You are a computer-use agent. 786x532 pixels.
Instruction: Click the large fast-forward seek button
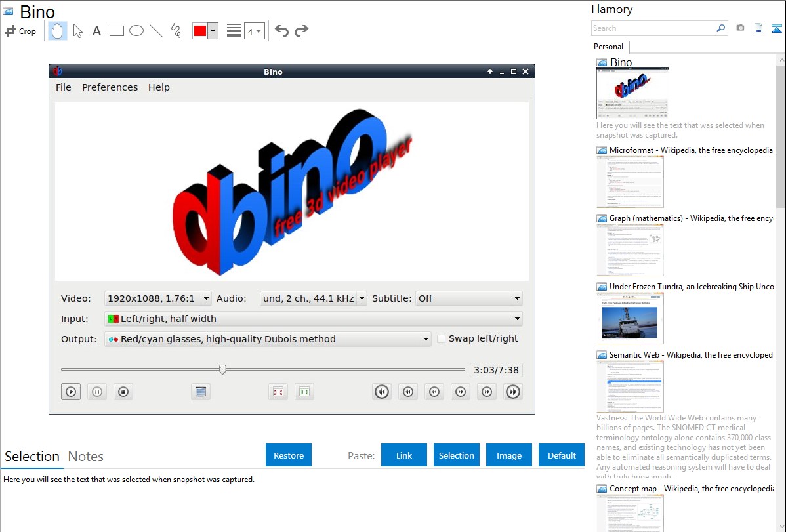[x=513, y=392]
